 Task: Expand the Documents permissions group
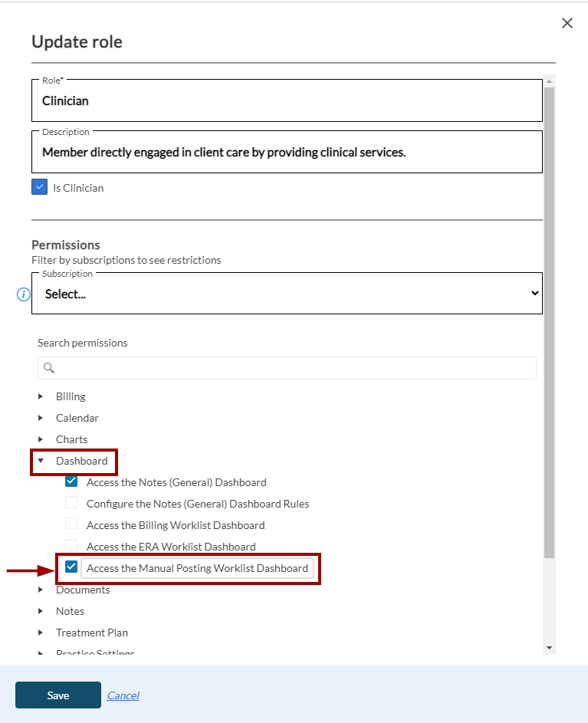click(x=41, y=590)
